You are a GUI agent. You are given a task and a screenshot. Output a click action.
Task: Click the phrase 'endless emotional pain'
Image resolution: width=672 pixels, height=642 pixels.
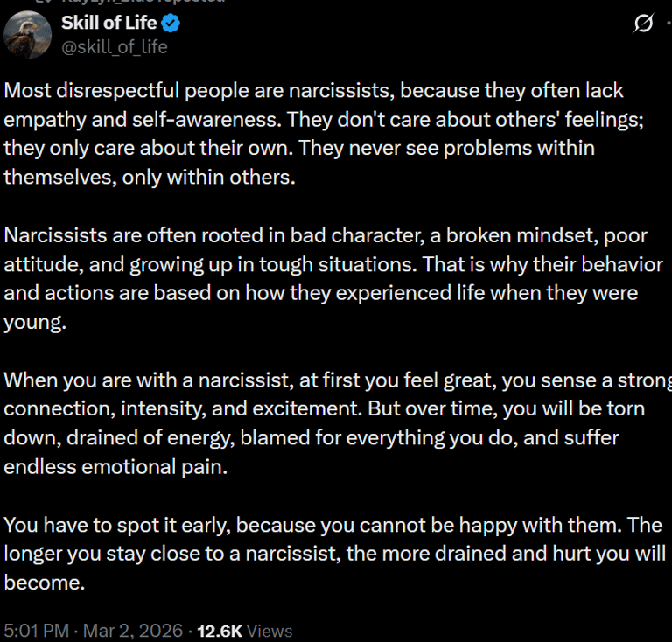[x=115, y=467]
